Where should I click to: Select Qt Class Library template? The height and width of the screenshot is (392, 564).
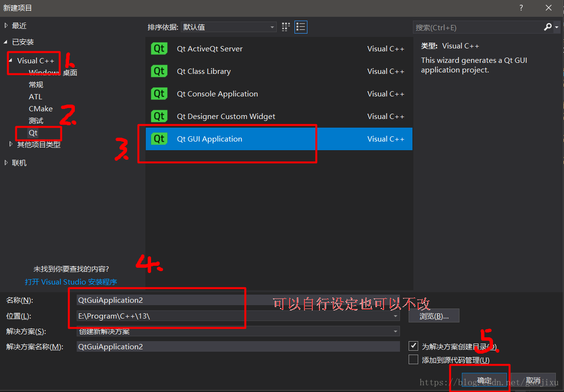pyautogui.click(x=279, y=71)
